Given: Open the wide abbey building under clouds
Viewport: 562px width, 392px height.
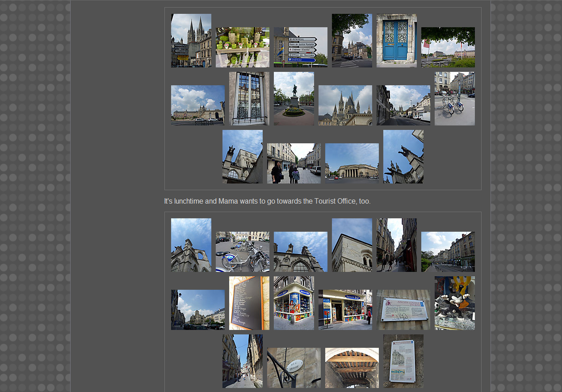Looking at the screenshot, I should point(197,105).
